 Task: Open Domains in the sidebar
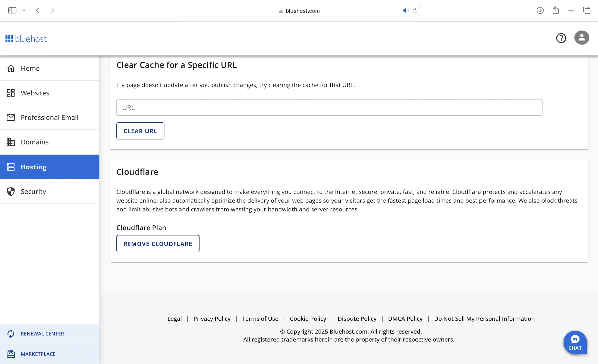tap(34, 142)
